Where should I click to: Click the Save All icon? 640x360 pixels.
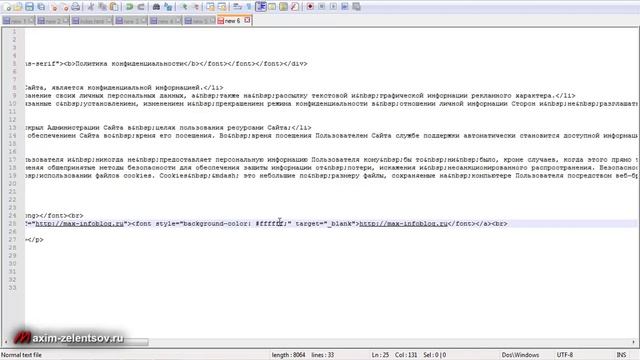pyautogui.click(x=41, y=7)
